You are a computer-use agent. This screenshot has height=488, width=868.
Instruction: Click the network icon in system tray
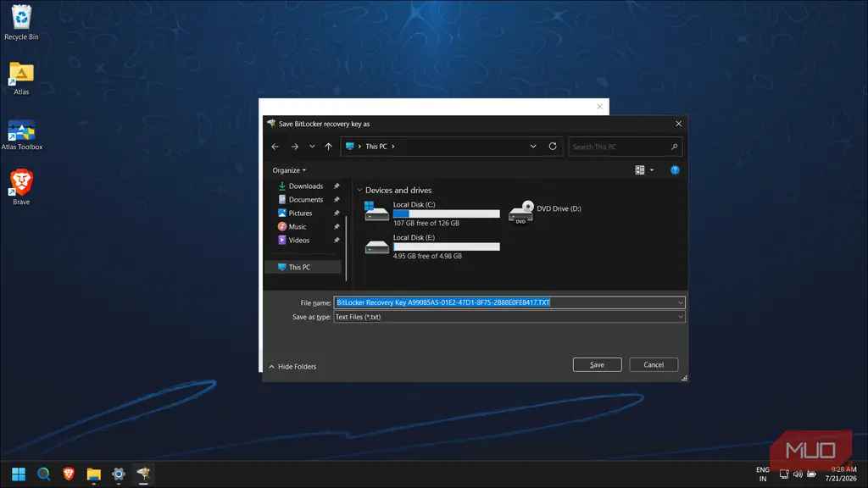(784, 474)
